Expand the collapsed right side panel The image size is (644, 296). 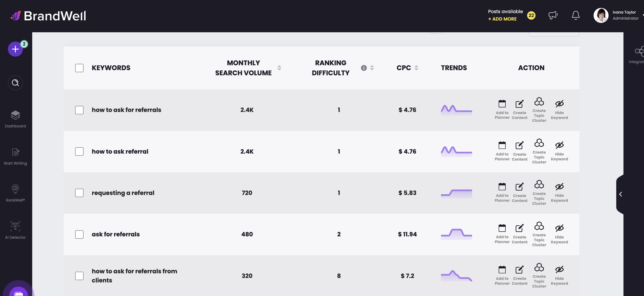point(620,194)
